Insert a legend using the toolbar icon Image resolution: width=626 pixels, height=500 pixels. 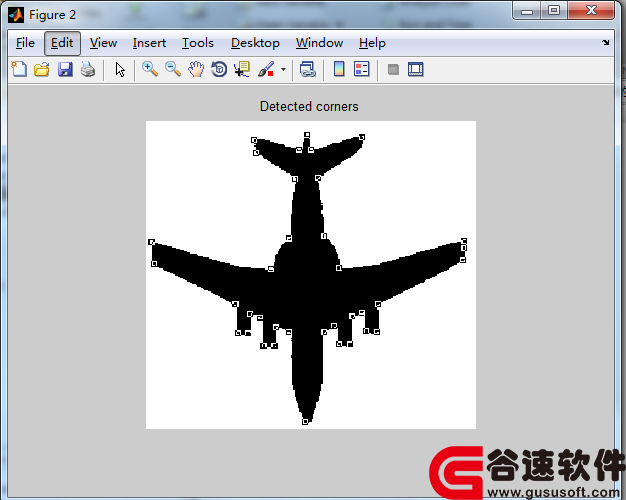point(362,69)
